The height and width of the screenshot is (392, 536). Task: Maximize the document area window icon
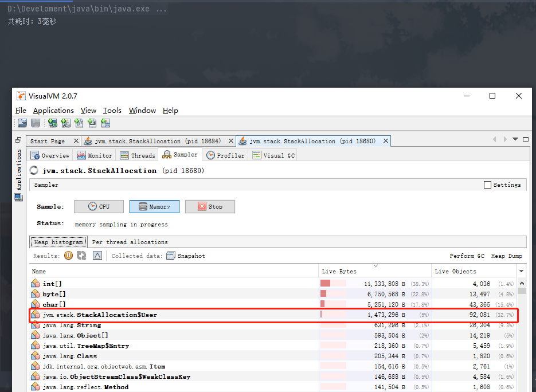tap(526, 139)
